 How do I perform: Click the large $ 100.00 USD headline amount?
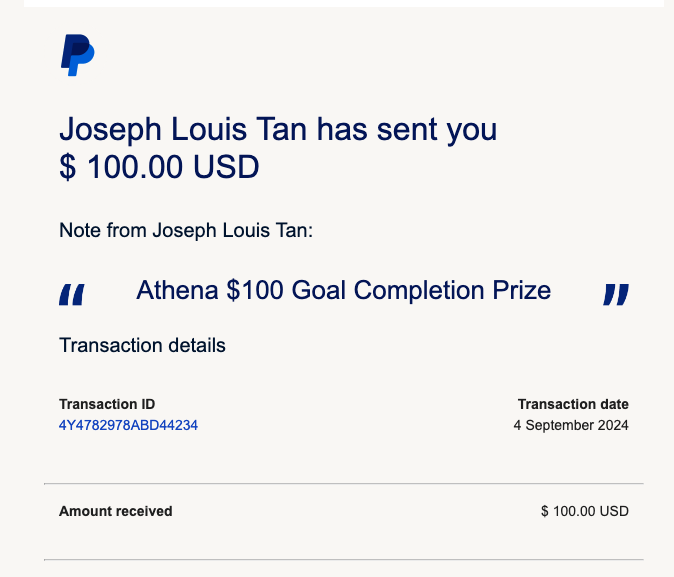pos(159,167)
